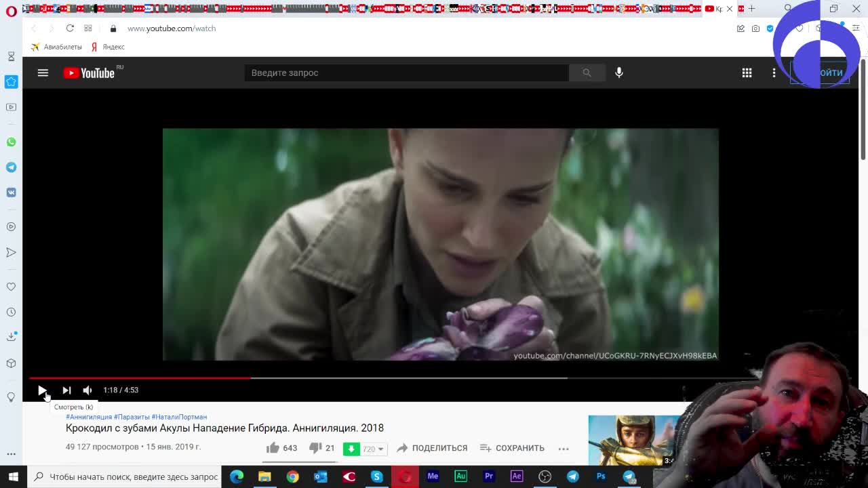
Task: Show downloads from the sidebar
Action: [x=11, y=337]
